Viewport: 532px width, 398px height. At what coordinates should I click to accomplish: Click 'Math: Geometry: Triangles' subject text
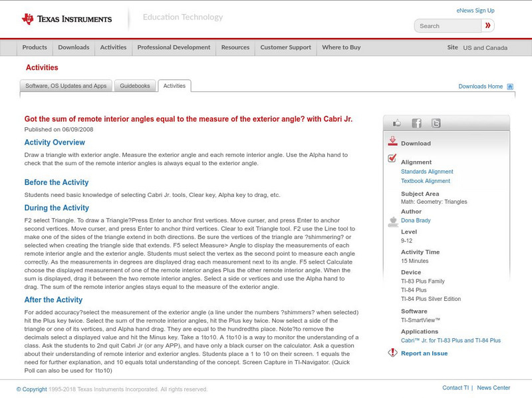(x=434, y=202)
